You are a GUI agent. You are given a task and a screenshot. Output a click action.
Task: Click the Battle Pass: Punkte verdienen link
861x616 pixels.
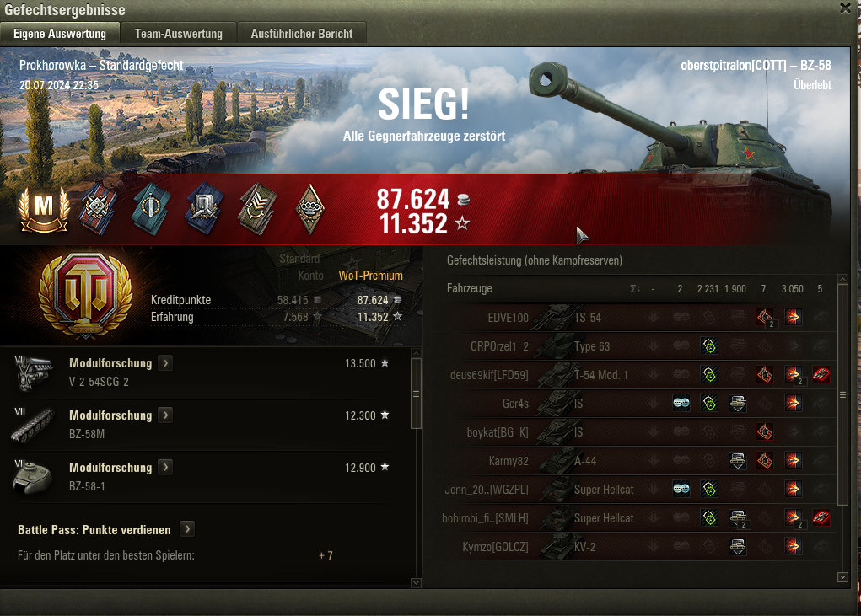pyautogui.click(x=94, y=530)
